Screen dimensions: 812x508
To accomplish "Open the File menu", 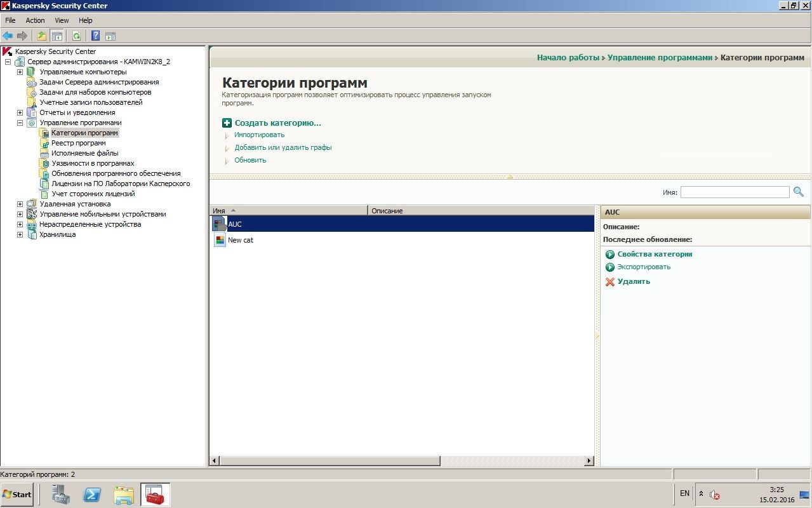I will click(10, 20).
